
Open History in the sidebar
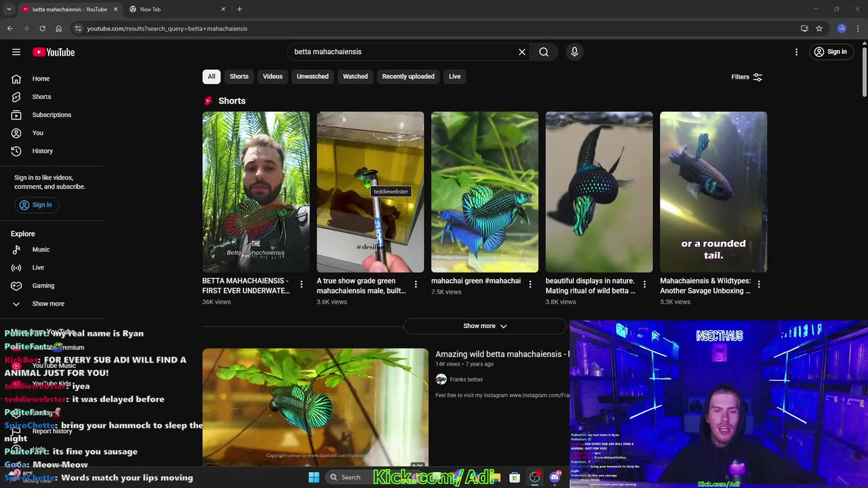pyautogui.click(x=42, y=151)
